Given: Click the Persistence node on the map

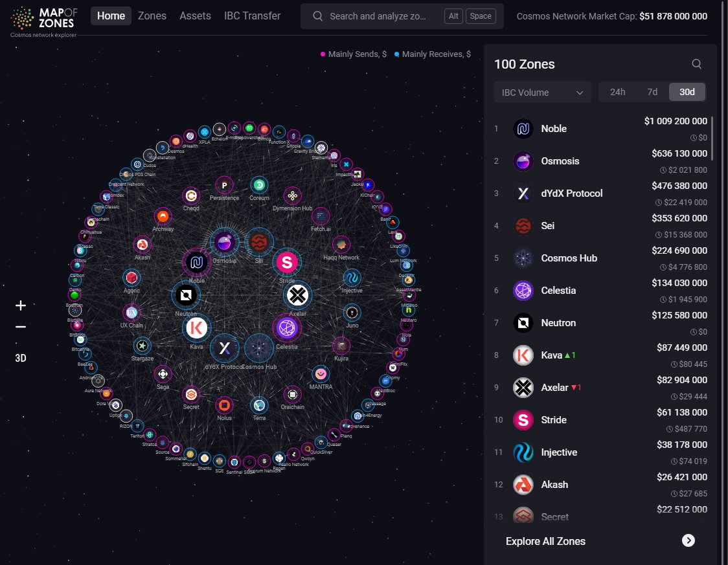Looking at the screenshot, I should click(224, 185).
